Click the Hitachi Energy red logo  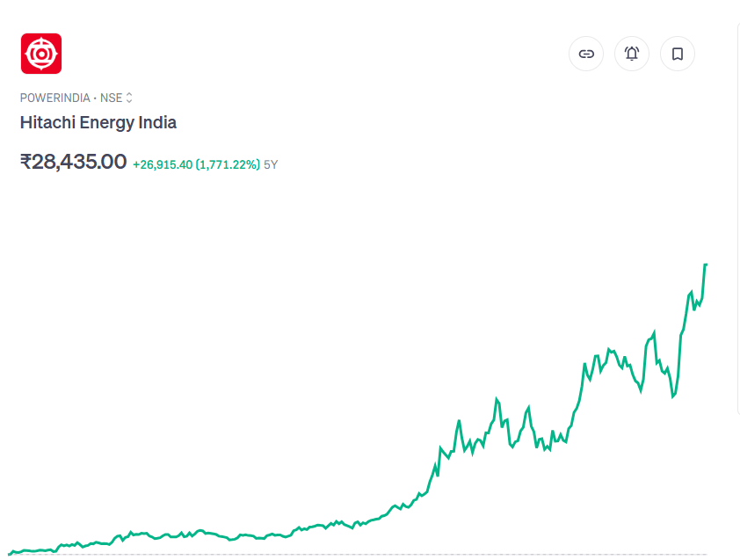tap(40, 54)
